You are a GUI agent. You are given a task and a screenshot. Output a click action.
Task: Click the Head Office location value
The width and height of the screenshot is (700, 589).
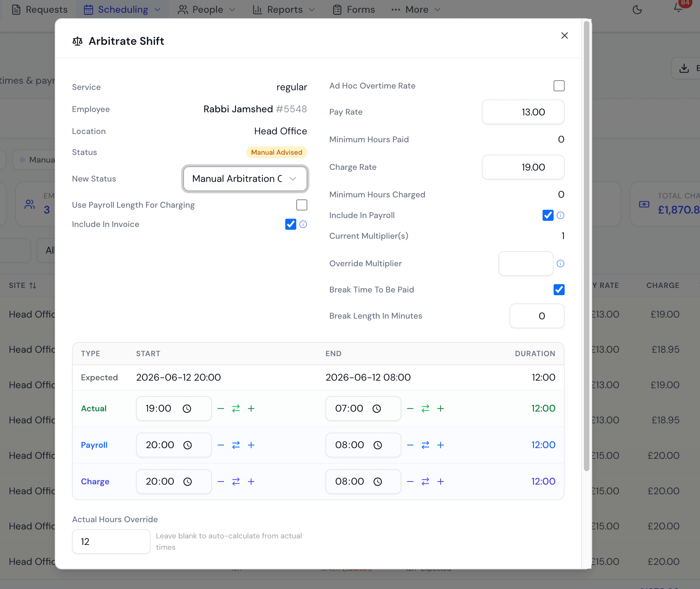tap(280, 131)
